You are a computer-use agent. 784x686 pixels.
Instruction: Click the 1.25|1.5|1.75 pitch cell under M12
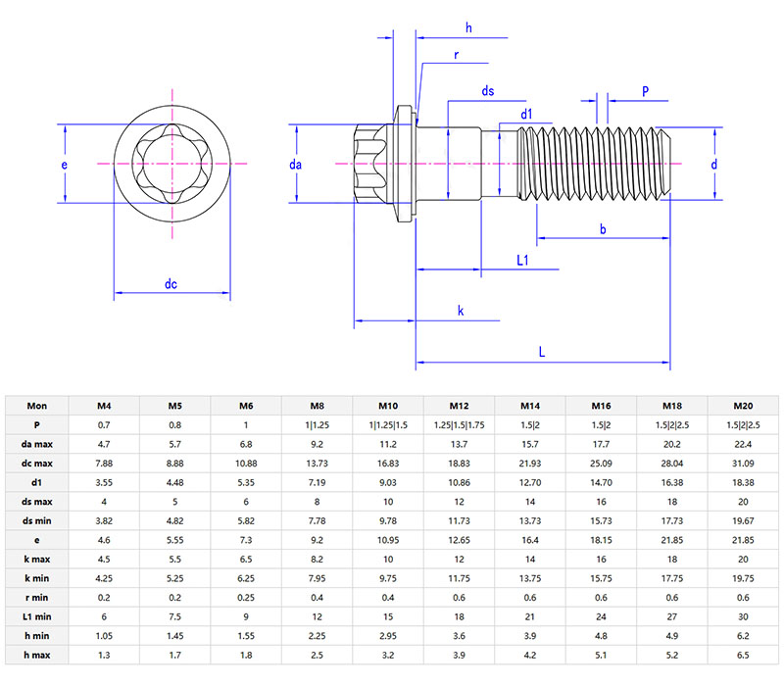coord(459,424)
